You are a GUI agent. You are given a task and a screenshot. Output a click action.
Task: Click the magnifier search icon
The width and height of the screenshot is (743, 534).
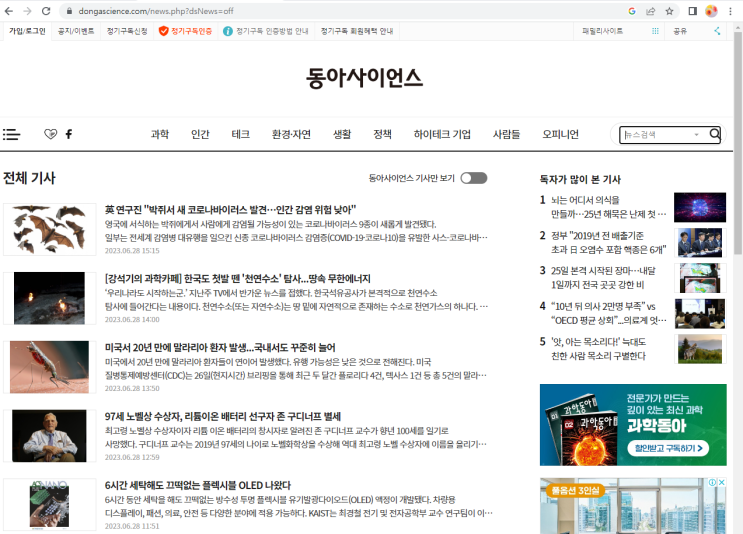click(x=715, y=134)
